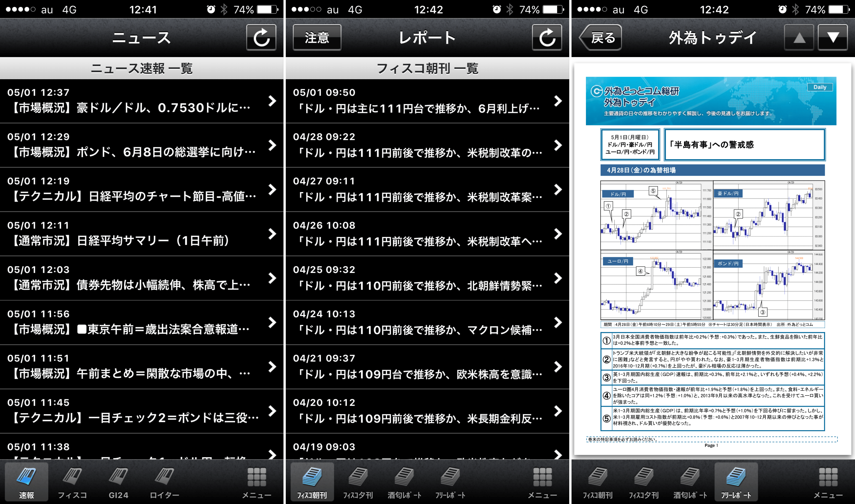The image size is (855, 504).
Task: Tap フィスコ夕刊 icon on 外為トゥデイ screen
Action: pos(644,482)
